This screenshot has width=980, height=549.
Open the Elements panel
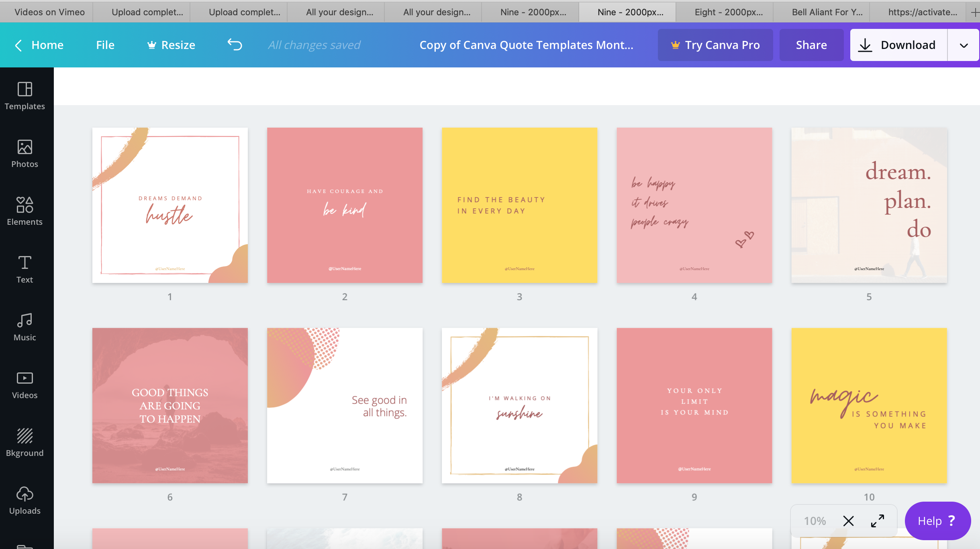tap(24, 211)
